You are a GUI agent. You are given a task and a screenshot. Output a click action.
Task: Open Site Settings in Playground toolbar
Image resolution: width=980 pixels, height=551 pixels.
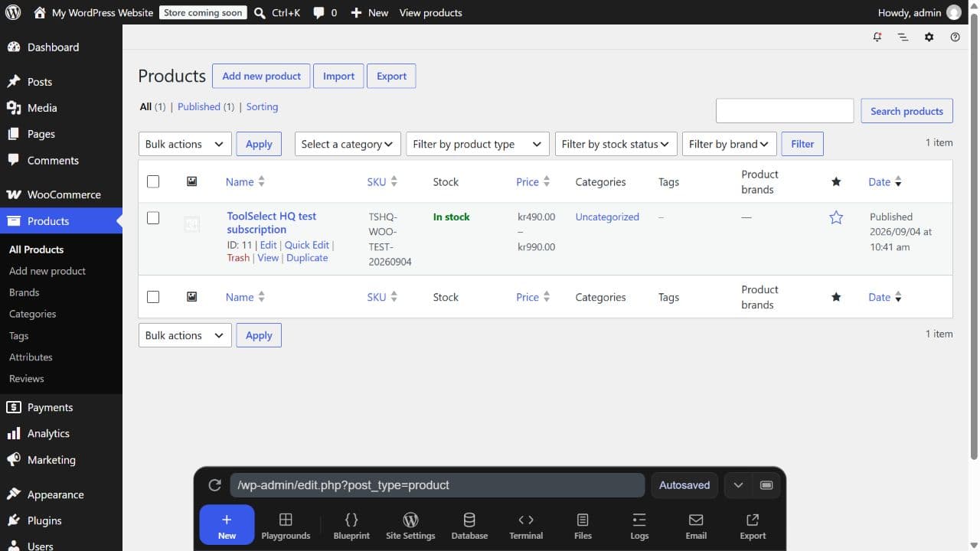[x=410, y=526]
